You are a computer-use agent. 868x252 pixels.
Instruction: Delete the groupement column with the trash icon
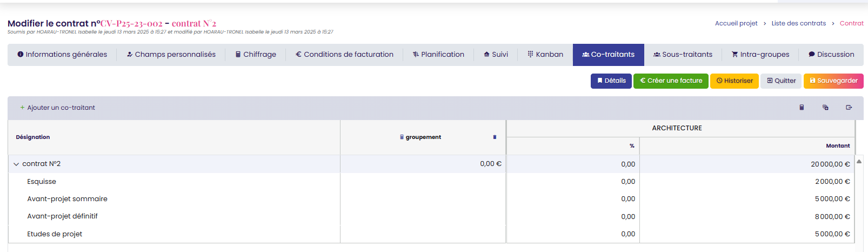495,137
